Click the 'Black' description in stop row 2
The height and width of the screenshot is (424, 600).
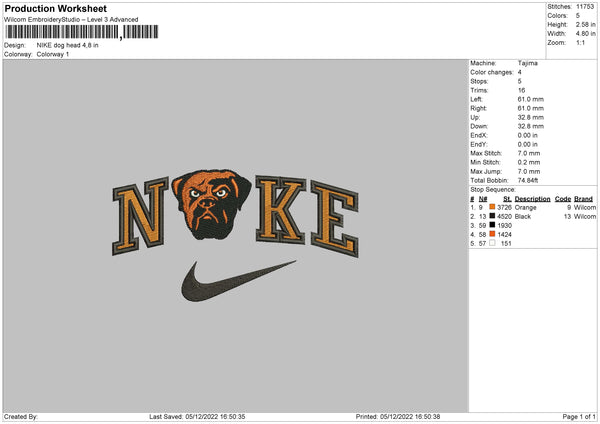pos(523,217)
